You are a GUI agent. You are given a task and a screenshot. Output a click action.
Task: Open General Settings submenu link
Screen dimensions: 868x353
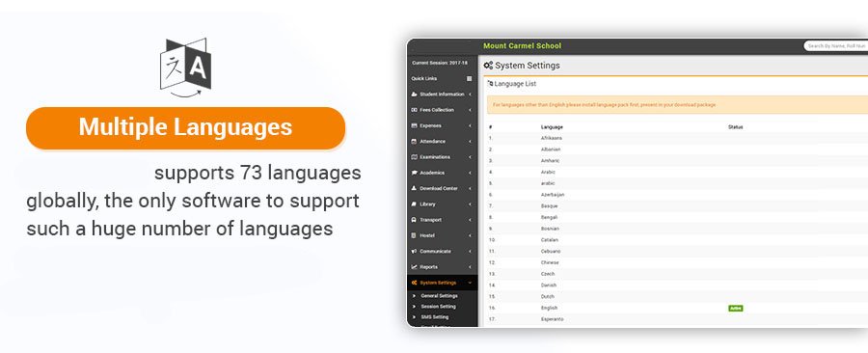click(x=439, y=295)
